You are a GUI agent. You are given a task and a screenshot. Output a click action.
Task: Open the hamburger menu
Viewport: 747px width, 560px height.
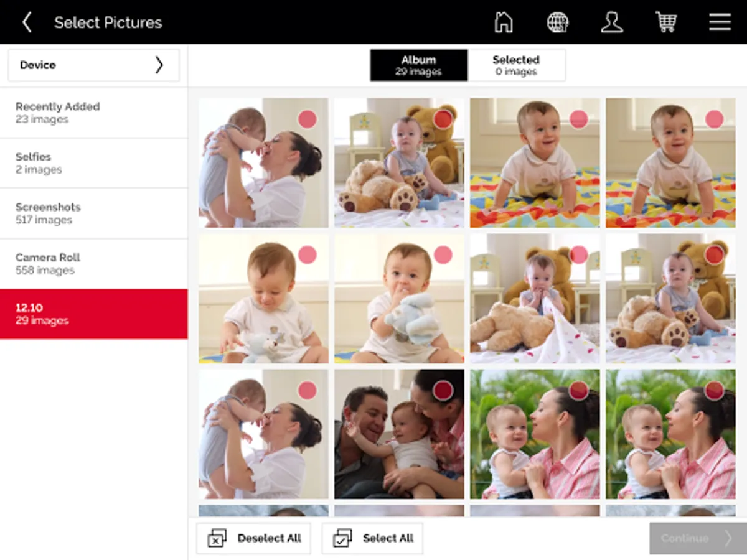point(720,22)
